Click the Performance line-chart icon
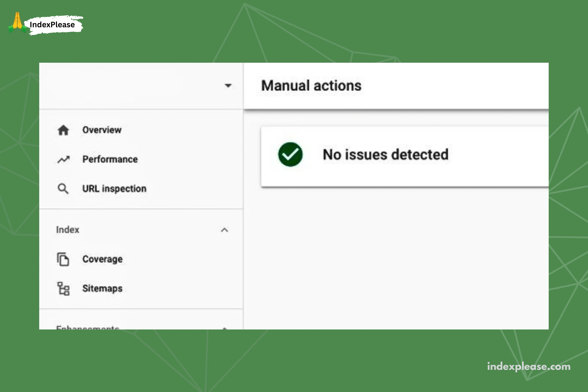Image resolution: width=588 pixels, height=392 pixels. pyautogui.click(x=63, y=159)
